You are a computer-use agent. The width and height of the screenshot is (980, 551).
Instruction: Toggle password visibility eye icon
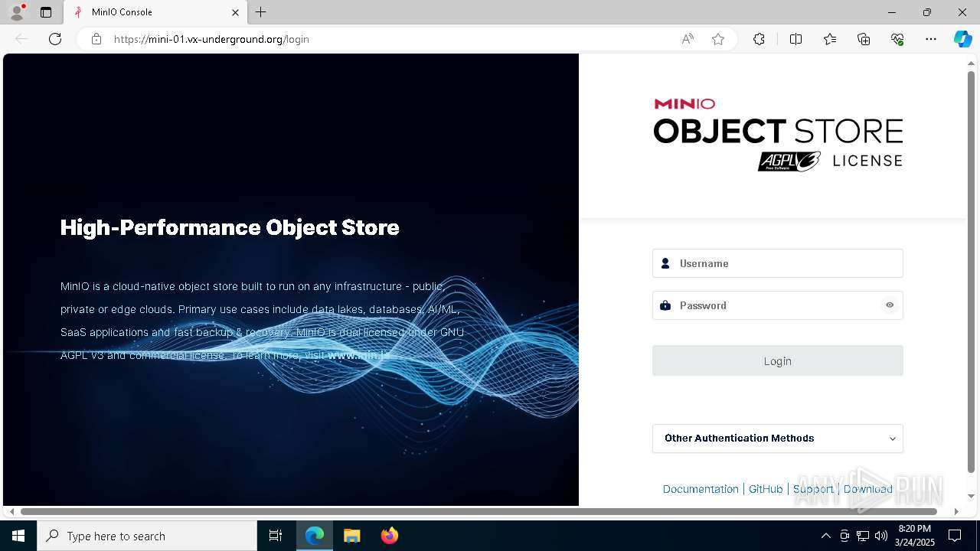(890, 305)
